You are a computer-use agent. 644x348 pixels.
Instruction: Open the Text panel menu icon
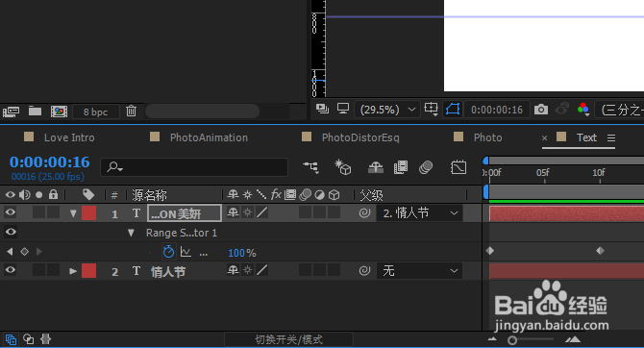[611, 138]
